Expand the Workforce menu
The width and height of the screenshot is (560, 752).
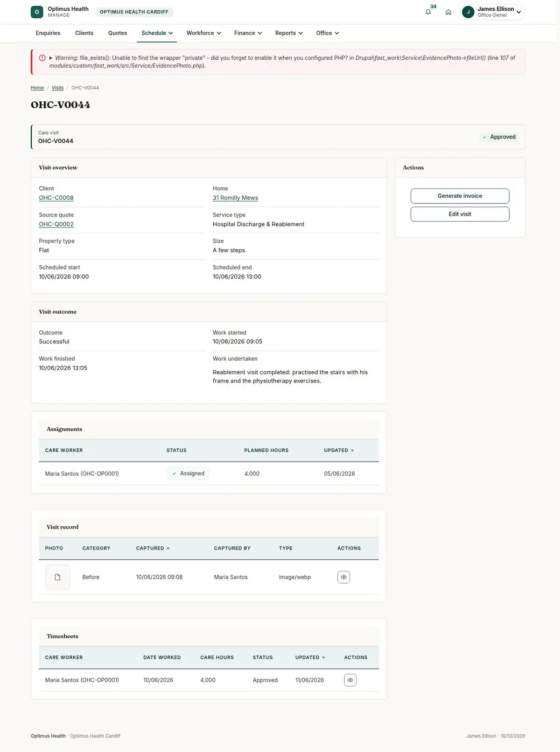tap(203, 33)
